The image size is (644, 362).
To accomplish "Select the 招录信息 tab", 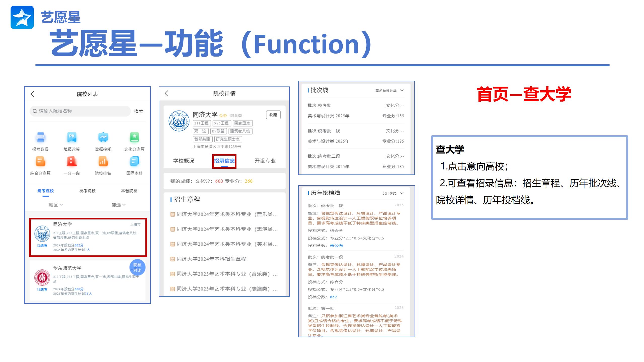I will coord(224,161).
